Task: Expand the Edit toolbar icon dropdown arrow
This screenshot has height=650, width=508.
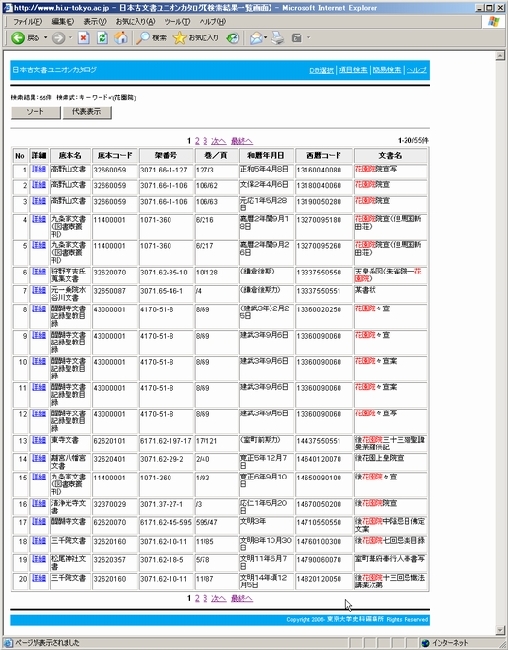Action: 308,38
